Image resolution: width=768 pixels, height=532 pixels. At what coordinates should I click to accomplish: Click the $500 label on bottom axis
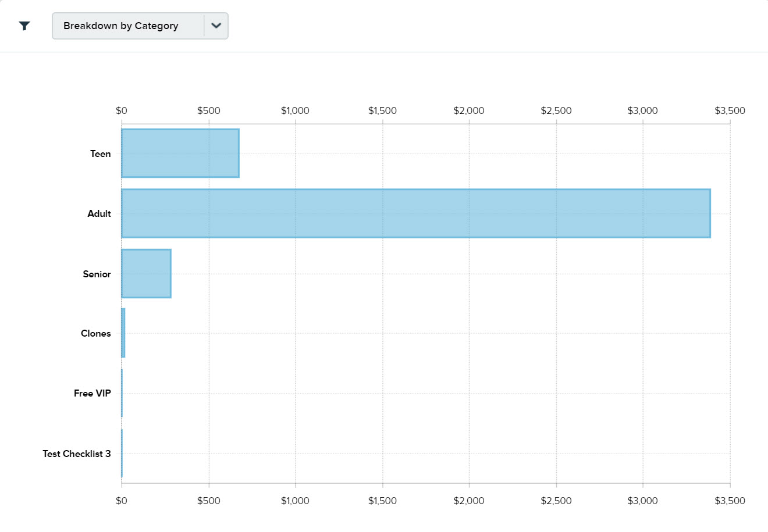tap(208, 501)
